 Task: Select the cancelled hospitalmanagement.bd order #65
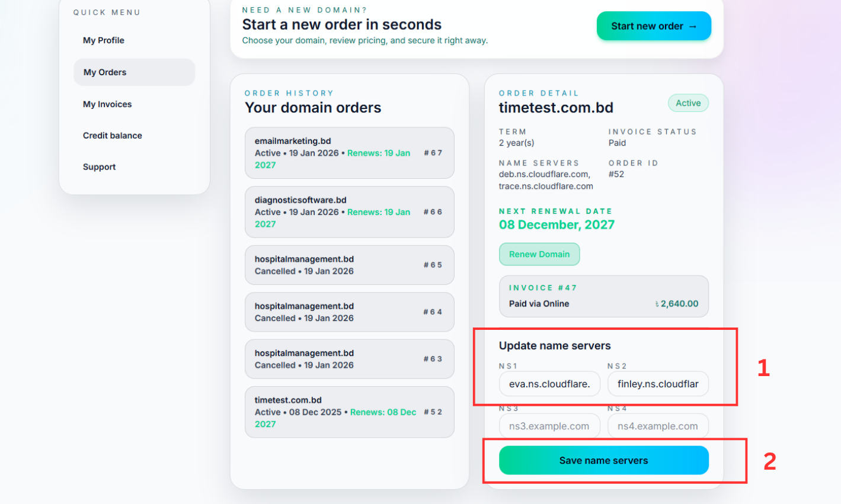pyautogui.click(x=349, y=265)
